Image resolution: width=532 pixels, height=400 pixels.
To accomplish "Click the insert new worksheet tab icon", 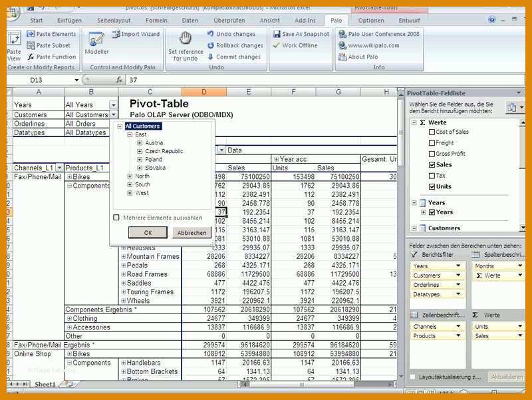I will [x=69, y=384].
